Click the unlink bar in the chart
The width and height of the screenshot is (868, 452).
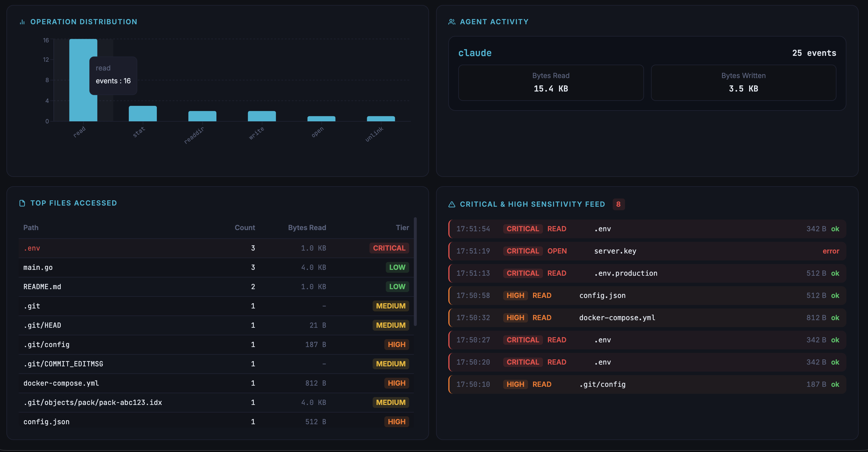pos(381,119)
